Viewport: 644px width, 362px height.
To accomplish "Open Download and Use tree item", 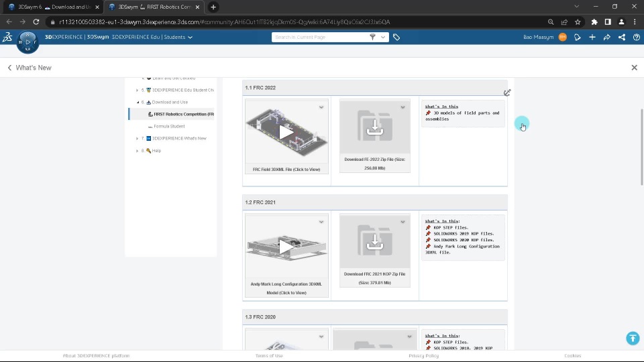I will click(170, 102).
